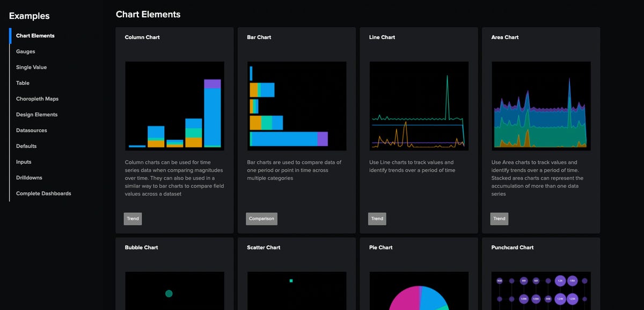
Task: Open Complete Dashboards section
Action: 43,193
